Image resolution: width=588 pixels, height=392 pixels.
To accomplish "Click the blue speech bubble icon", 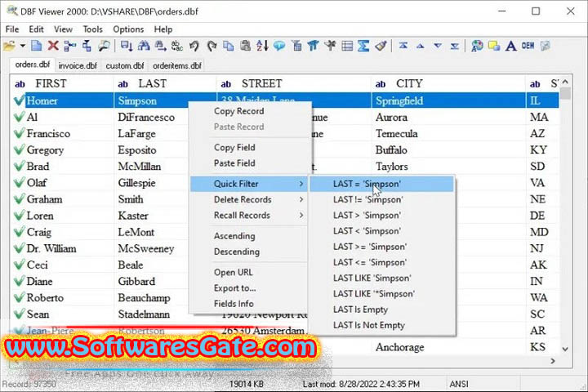I will 279,46.
